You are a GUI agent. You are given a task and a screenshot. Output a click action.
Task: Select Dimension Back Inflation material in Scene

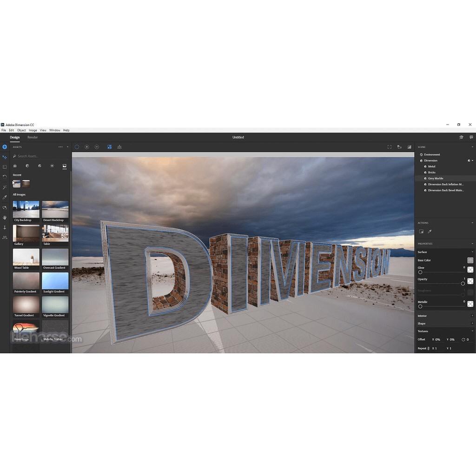(445, 184)
